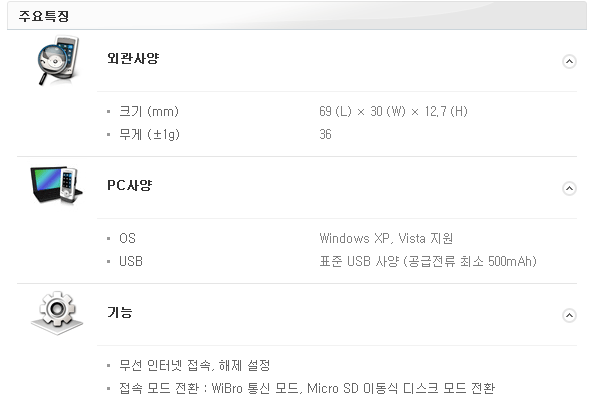Click the 크기 (mm) spec label
Viewport: 600px width, 409px height.
(x=149, y=111)
